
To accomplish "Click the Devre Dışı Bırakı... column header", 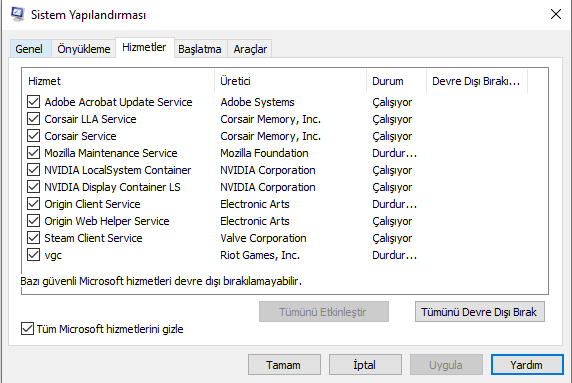I will click(477, 81).
